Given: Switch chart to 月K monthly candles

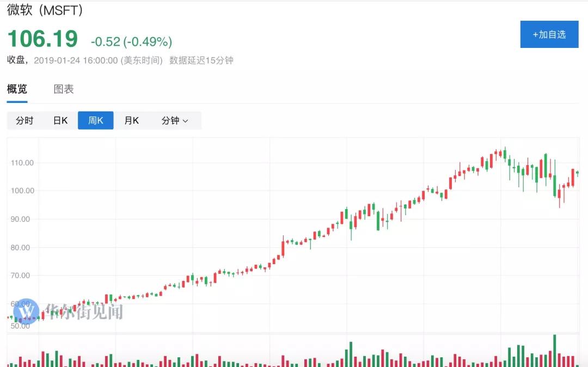Looking at the screenshot, I should pos(132,120).
